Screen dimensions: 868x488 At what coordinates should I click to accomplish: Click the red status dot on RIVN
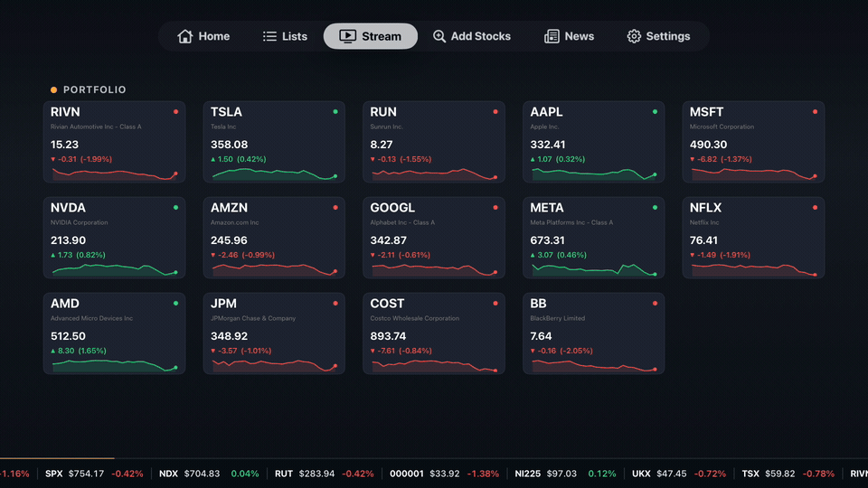point(175,112)
